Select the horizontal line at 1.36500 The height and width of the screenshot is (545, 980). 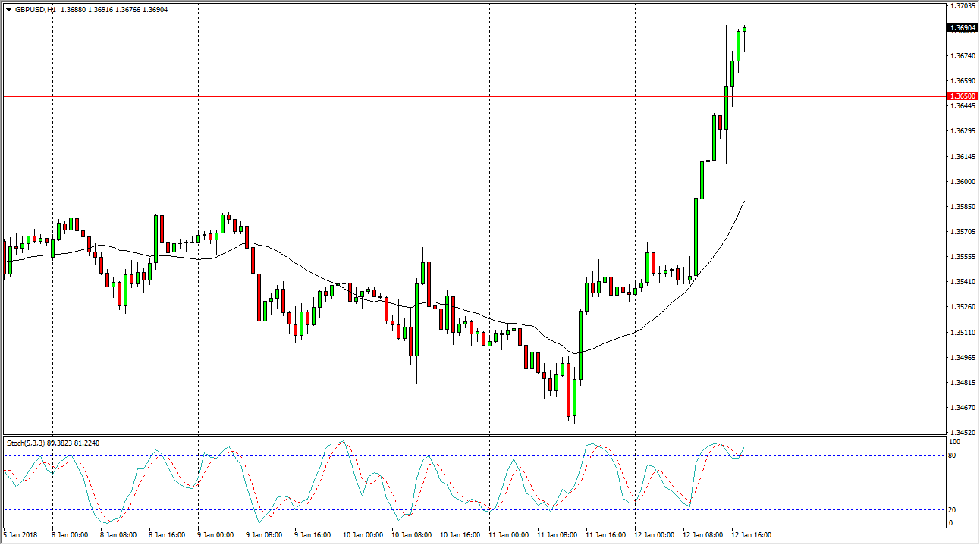455,96
